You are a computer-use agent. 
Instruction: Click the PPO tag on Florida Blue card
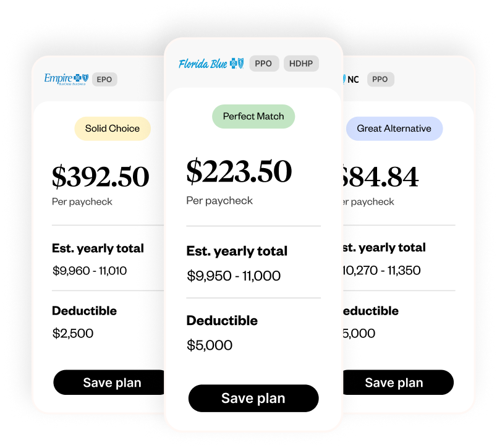pos(263,64)
